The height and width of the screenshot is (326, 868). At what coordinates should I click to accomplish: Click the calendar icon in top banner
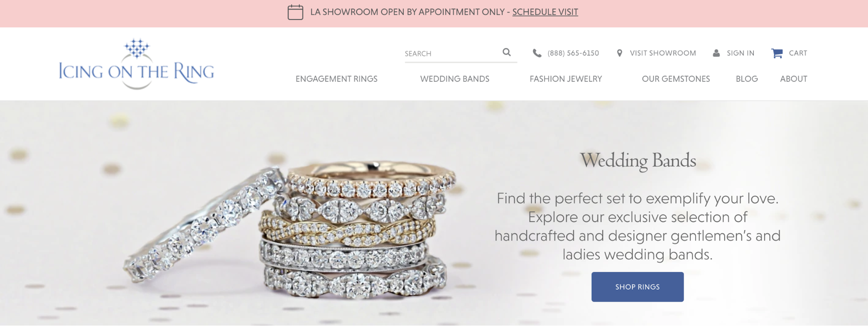tap(295, 12)
